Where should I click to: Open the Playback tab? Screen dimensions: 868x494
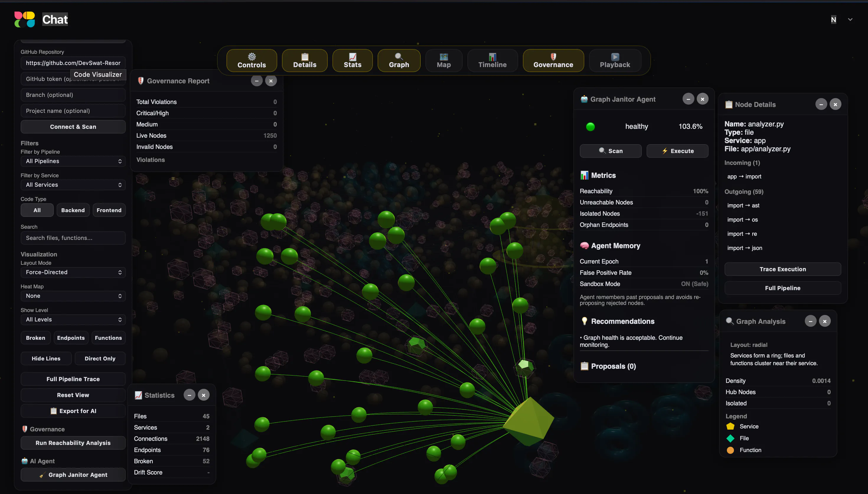click(615, 60)
